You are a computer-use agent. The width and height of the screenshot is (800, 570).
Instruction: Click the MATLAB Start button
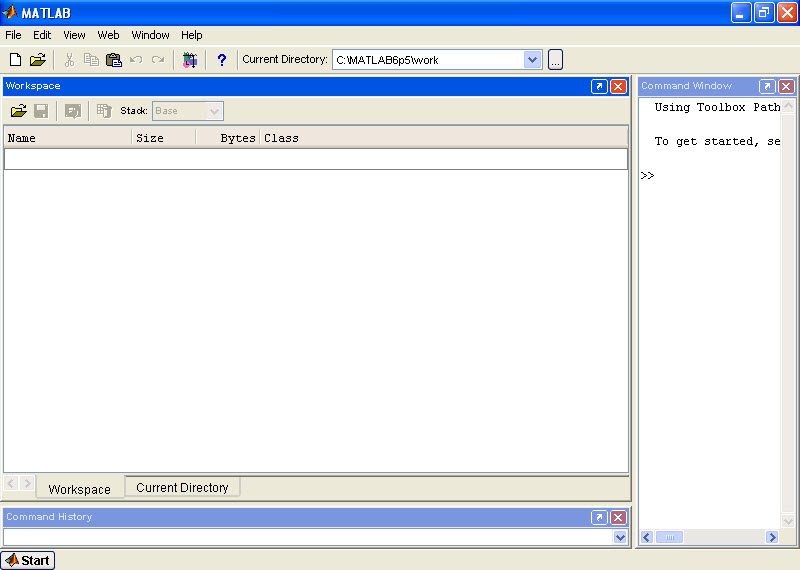[28, 560]
